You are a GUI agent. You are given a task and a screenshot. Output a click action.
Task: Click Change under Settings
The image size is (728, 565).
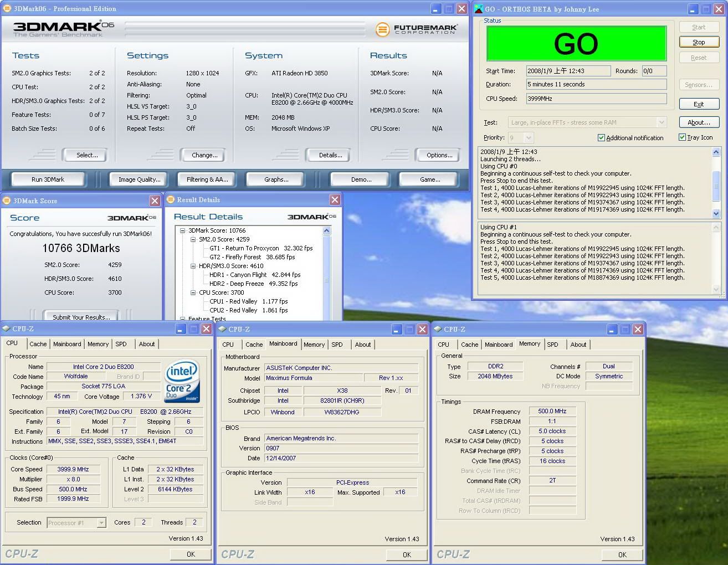coord(204,155)
